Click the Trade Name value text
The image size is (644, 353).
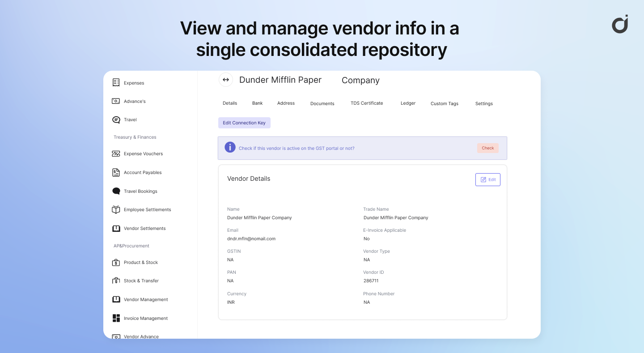pyautogui.click(x=396, y=217)
